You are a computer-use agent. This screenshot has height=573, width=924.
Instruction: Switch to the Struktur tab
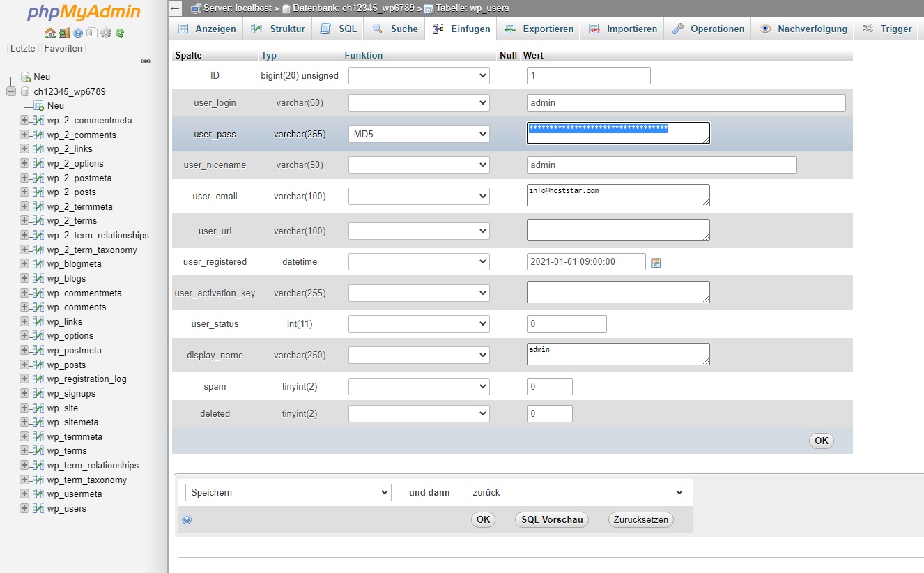pos(277,29)
